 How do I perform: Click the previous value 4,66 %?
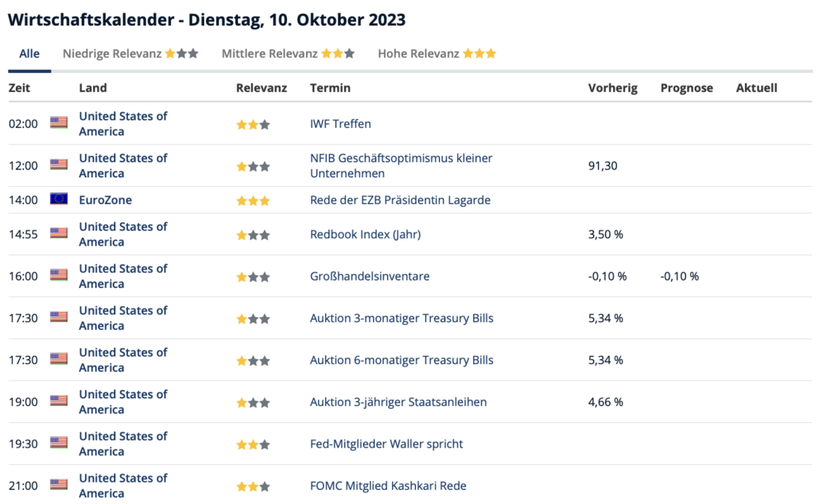tap(606, 402)
